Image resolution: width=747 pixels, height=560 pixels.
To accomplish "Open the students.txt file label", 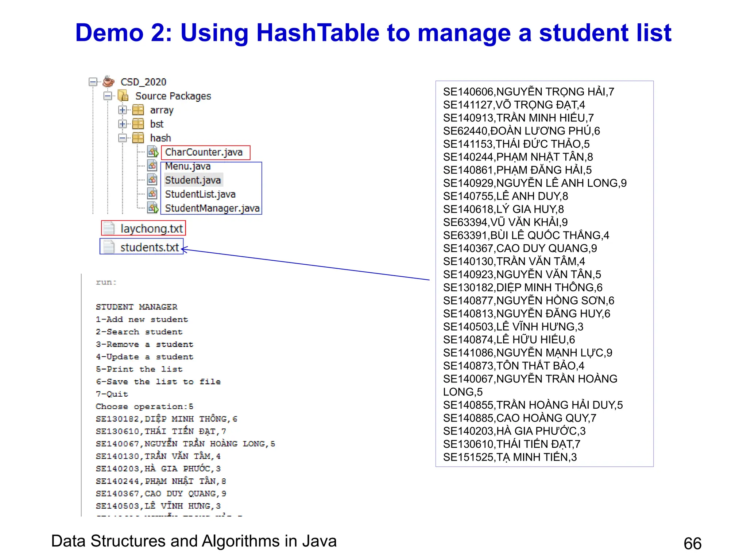I will click(x=150, y=247).
